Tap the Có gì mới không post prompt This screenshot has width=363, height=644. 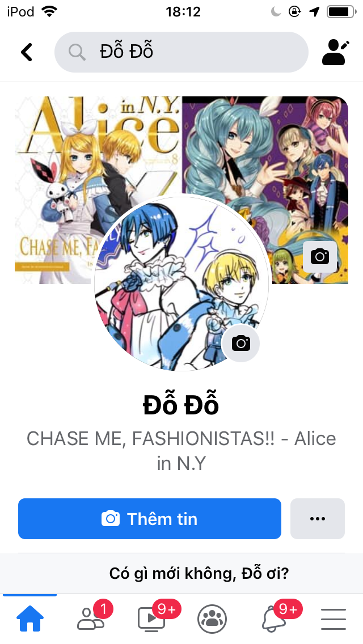click(199, 573)
